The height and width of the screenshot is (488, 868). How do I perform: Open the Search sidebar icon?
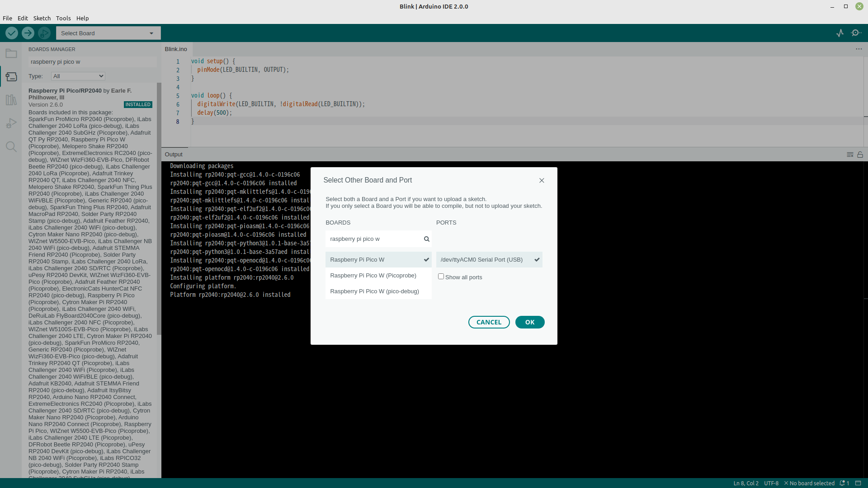click(11, 147)
